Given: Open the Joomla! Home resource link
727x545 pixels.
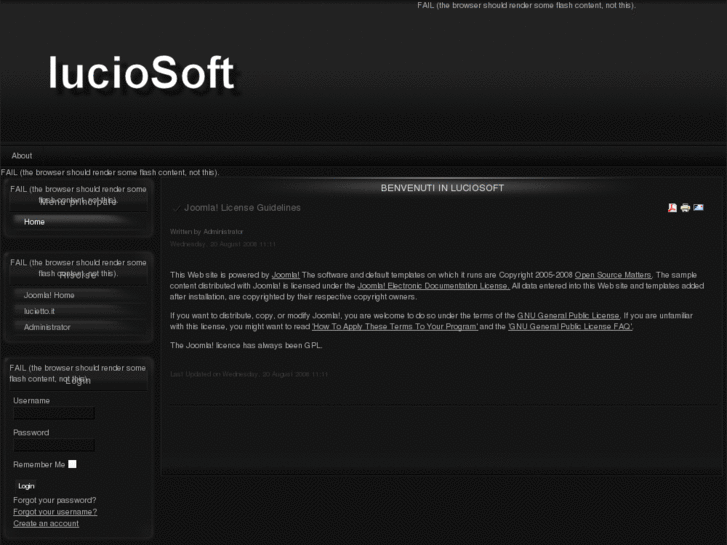Looking at the screenshot, I should 49,295.
